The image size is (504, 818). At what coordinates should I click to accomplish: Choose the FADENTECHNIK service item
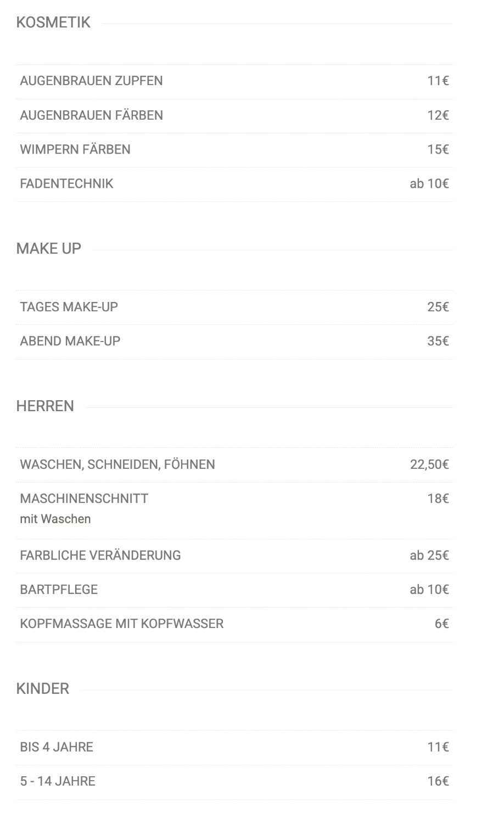[x=234, y=184]
